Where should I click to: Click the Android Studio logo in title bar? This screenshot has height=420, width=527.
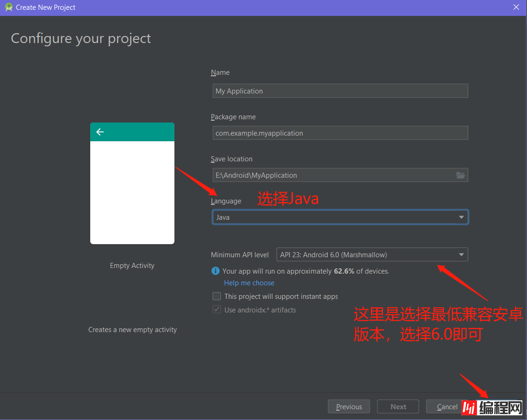(x=8, y=7)
